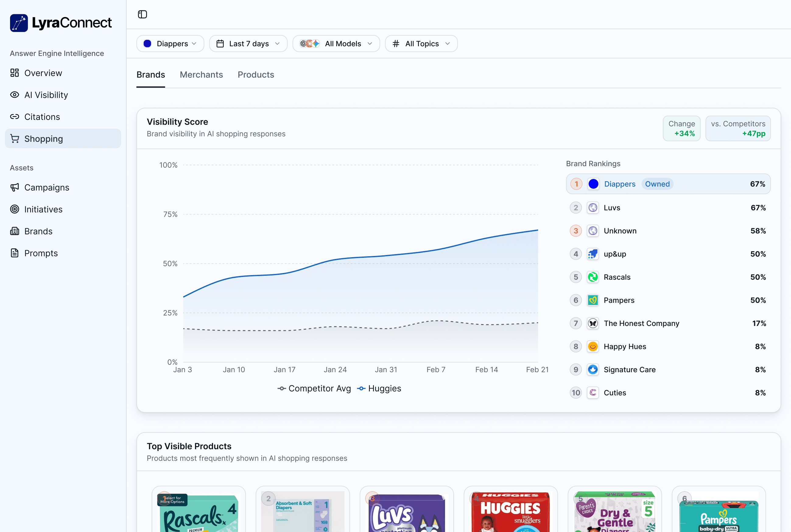This screenshot has width=791, height=532.
Task: Select the Citations sidebar item
Action: tap(42, 117)
